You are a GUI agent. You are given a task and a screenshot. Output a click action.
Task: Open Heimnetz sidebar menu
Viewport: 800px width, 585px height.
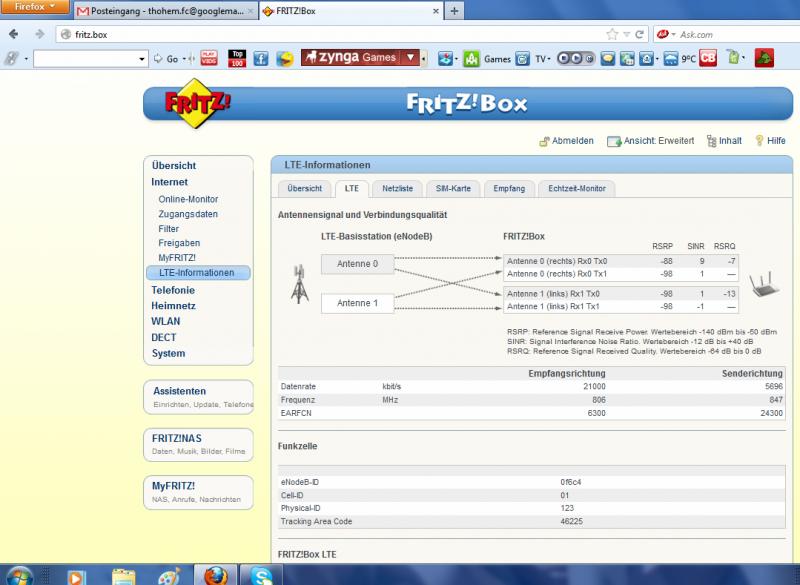pyautogui.click(x=173, y=306)
